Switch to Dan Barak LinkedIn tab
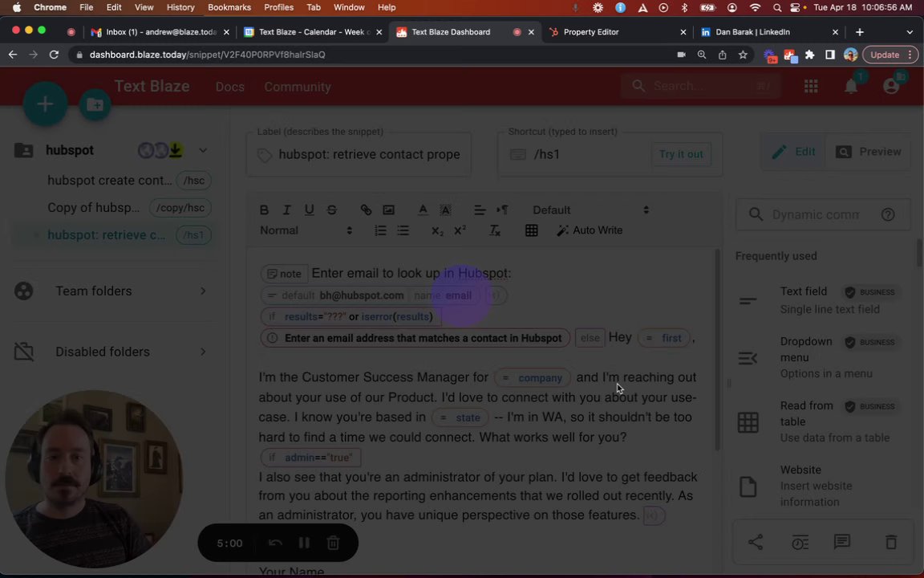This screenshot has width=924, height=578. [768, 32]
